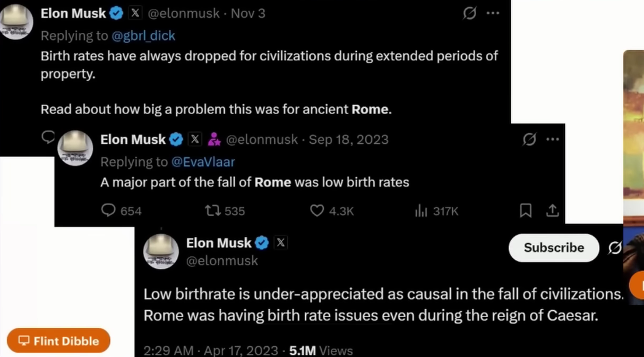This screenshot has height=357, width=644.
Task: Click the Flint Dibble orange label
Action: tap(59, 341)
